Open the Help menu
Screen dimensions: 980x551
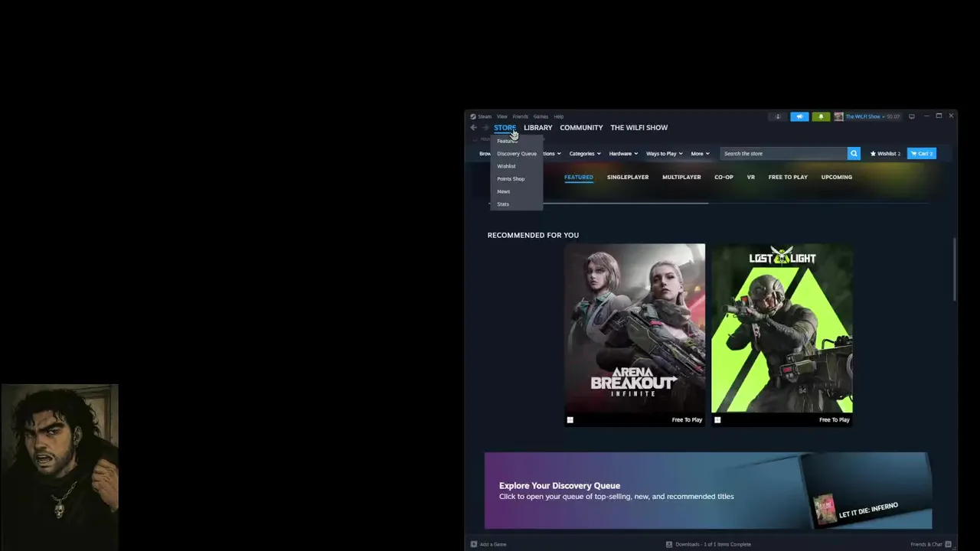point(558,116)
